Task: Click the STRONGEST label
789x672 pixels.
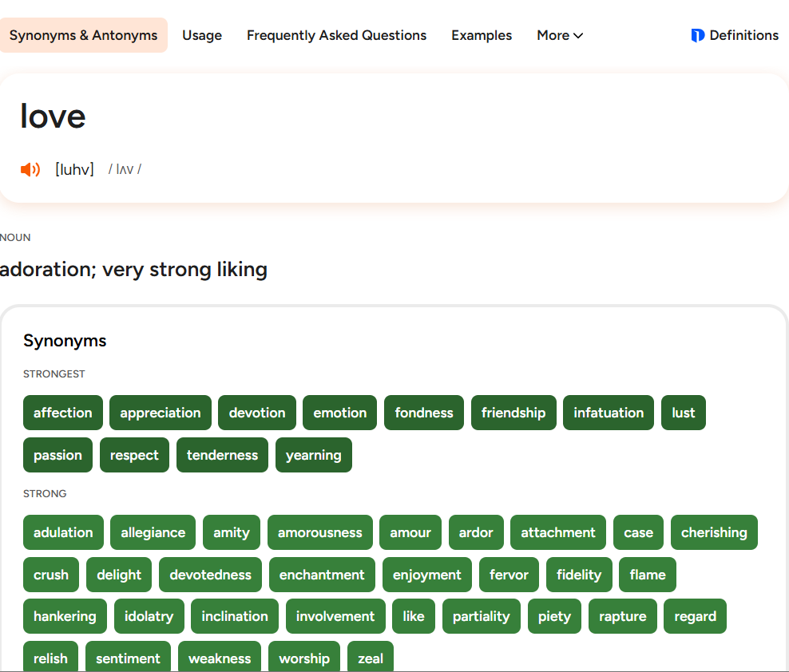Action: point(54,374)
